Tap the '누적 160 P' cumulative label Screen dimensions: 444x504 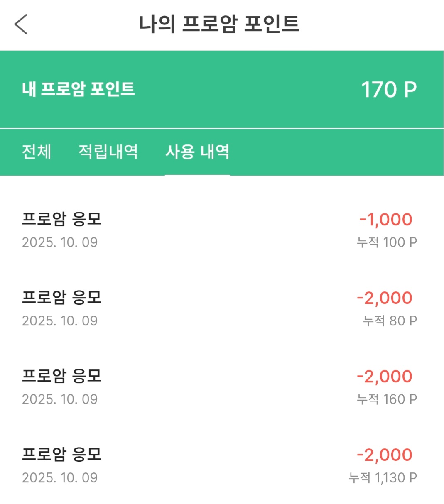[387, 399]
